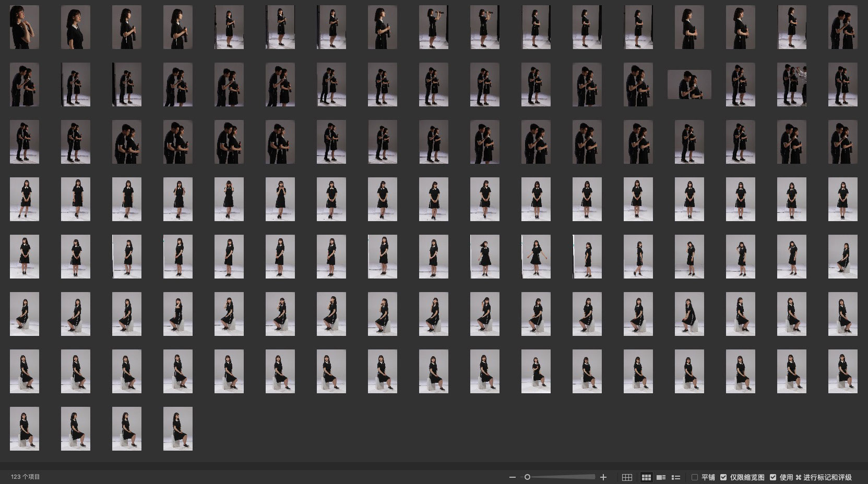Select thumbnail showing stylist adjusting the couple
This screenshot has width=868, height=484.
click(791, 84)
